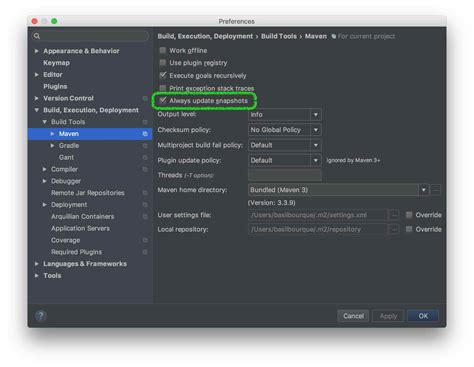
Task: Collapse Build, Execution, Deployment arrow
Action: tap(37, 110)
